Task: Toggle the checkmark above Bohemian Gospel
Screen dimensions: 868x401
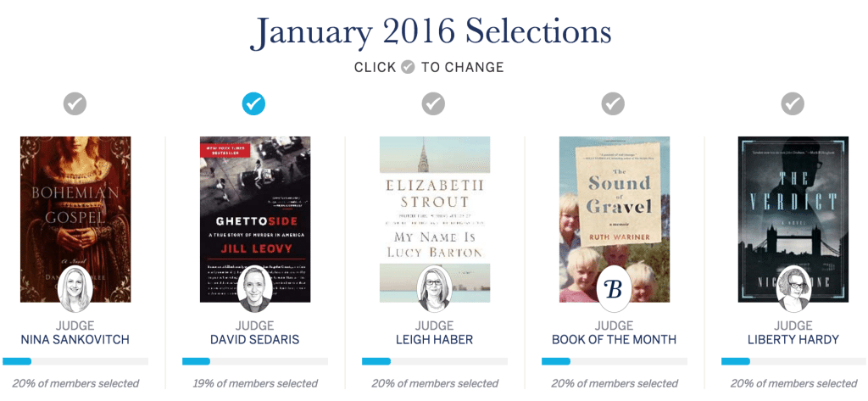Action: click(x=75, y=103)
